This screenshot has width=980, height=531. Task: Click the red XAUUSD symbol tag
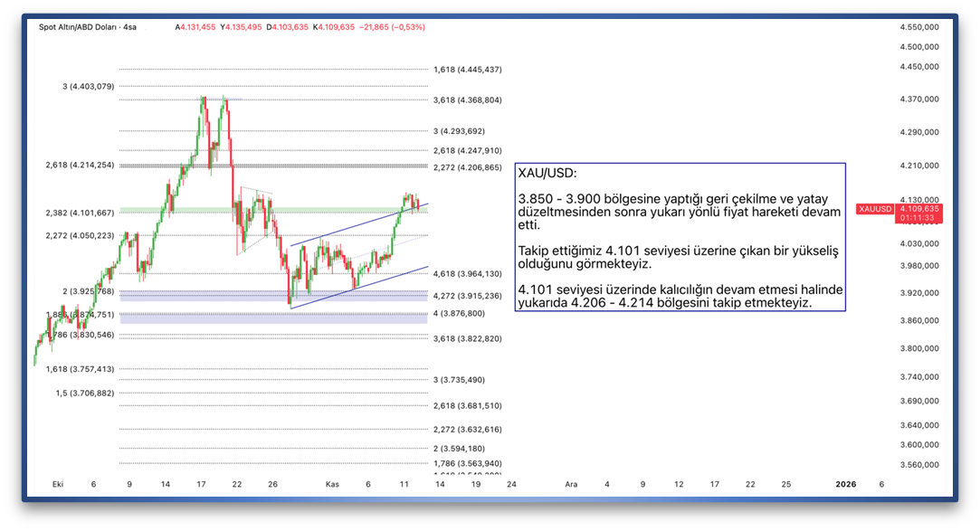[875, 208]
